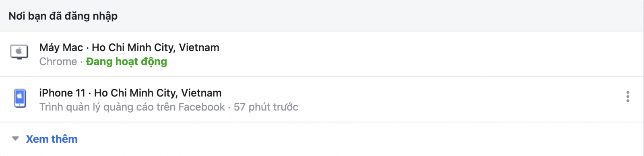Click the Nơi bạn đã đăng nhập header

(63, 16)
